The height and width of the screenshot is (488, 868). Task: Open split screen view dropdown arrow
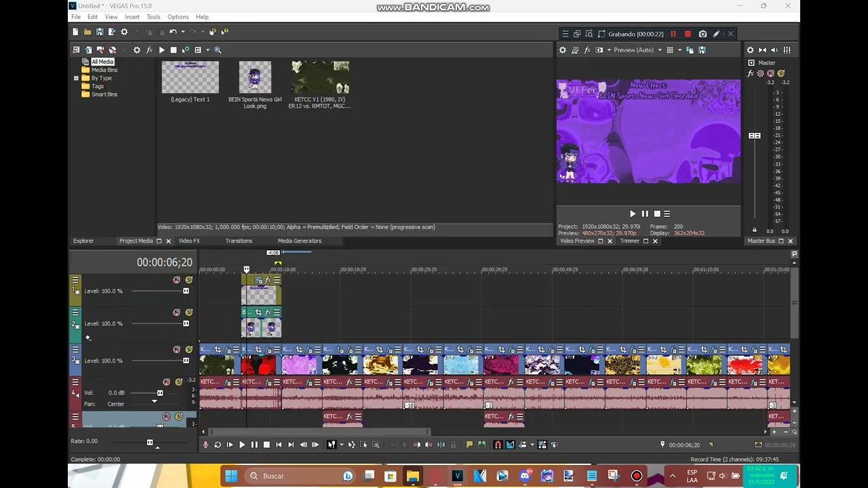click(x=608, y=50)
